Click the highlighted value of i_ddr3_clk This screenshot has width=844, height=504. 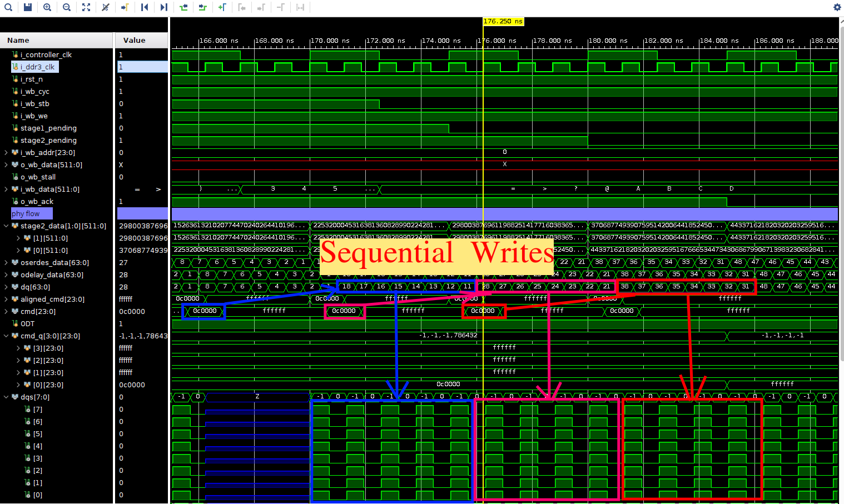[142, 67]
